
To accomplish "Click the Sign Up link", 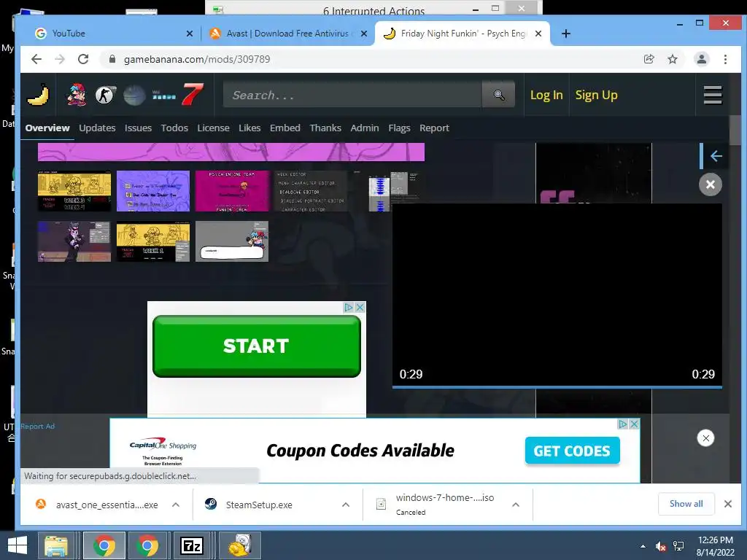I will tap(596, 96).
